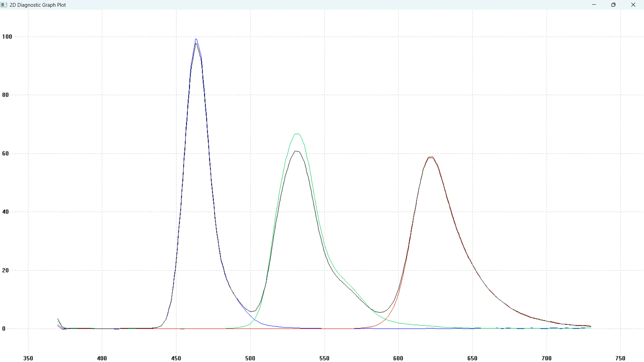This screenshot has width=644, height=362.
Task: Click the y-axis label 100
Action: (x=7, y=37)
